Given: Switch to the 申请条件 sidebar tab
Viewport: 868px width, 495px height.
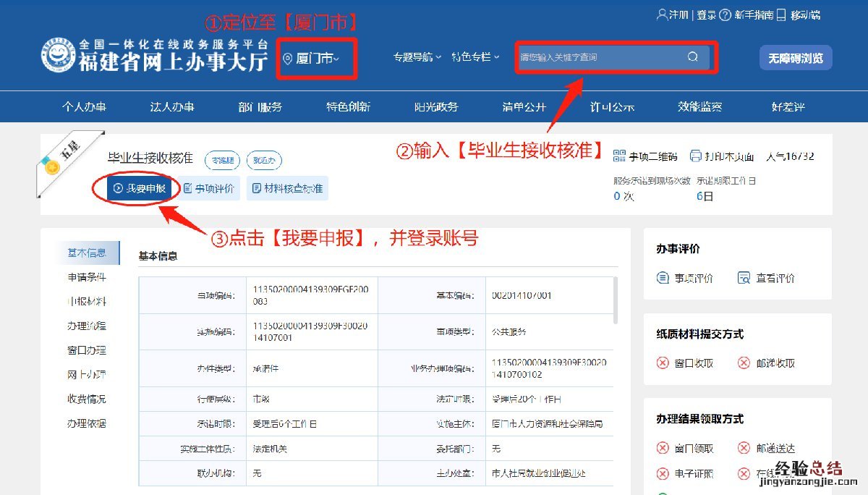Looking at the screenshot, I should [87, 277].
